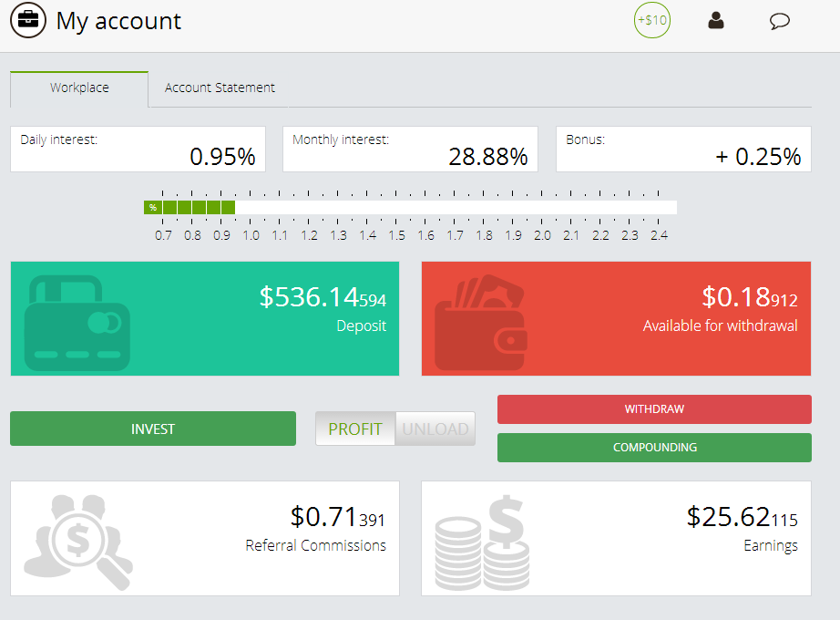This screenshot has width=840, height=620.
Task: Open the user profile icon
Action: pyautogui.click(x=716, y=20)
